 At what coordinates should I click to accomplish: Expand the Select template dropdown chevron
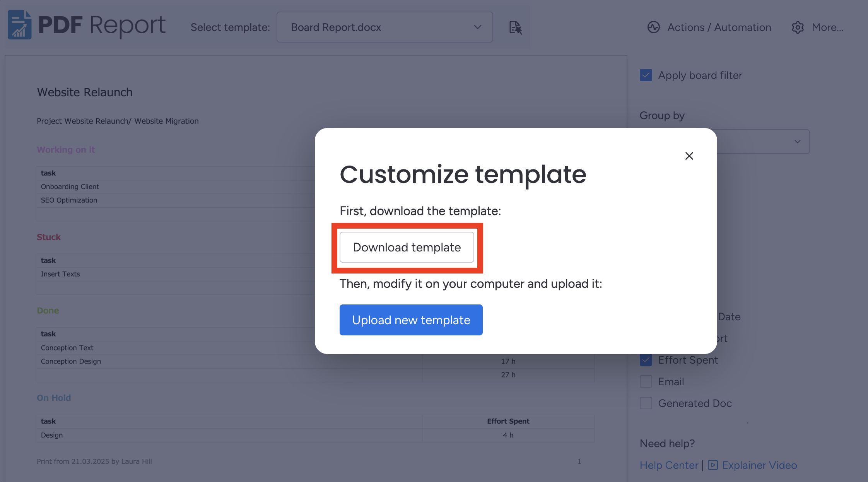pyautogui.click(x=478, y=27)
